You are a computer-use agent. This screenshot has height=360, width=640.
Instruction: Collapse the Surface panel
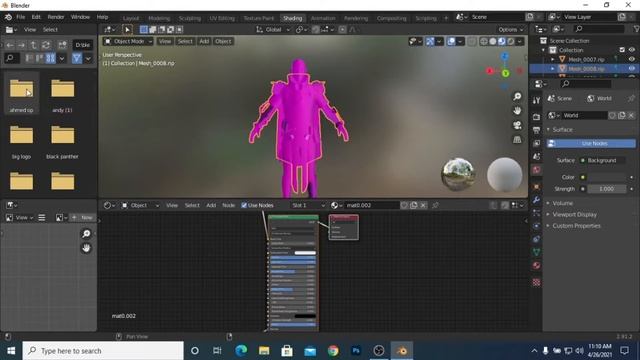click(562, 129)
